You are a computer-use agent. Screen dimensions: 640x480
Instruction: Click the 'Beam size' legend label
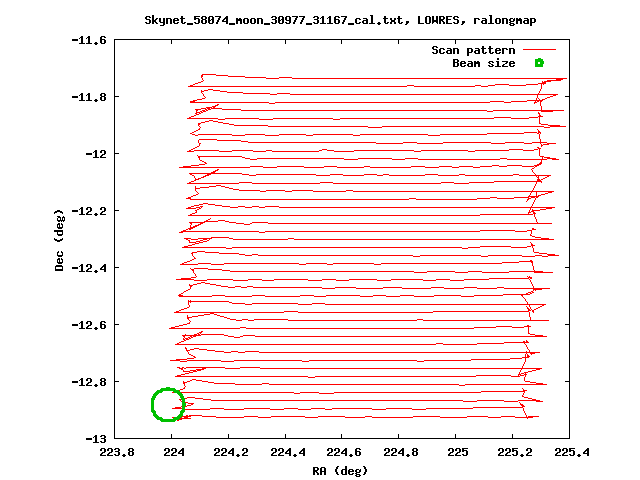(483, 63)
